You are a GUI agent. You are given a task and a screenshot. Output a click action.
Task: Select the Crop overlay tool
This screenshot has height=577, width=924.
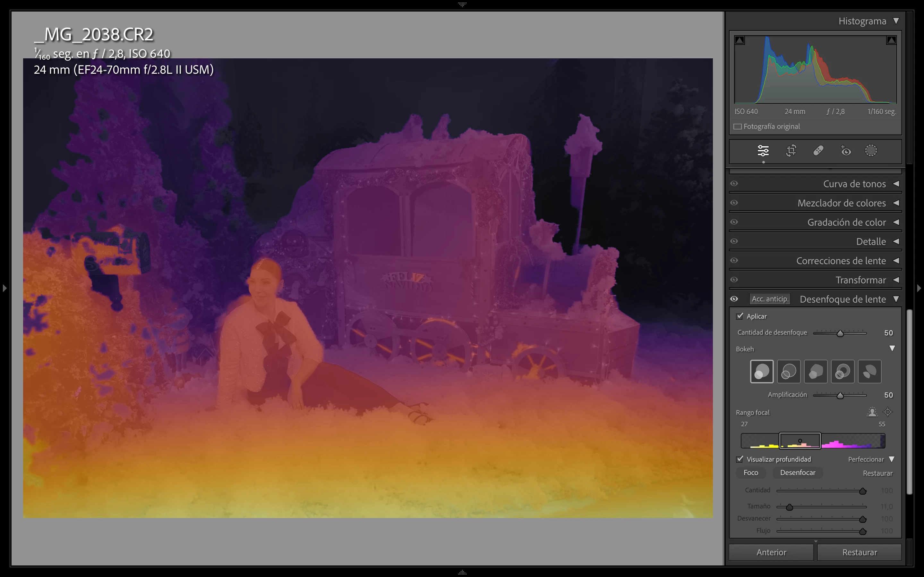click(x=791, y=151)
